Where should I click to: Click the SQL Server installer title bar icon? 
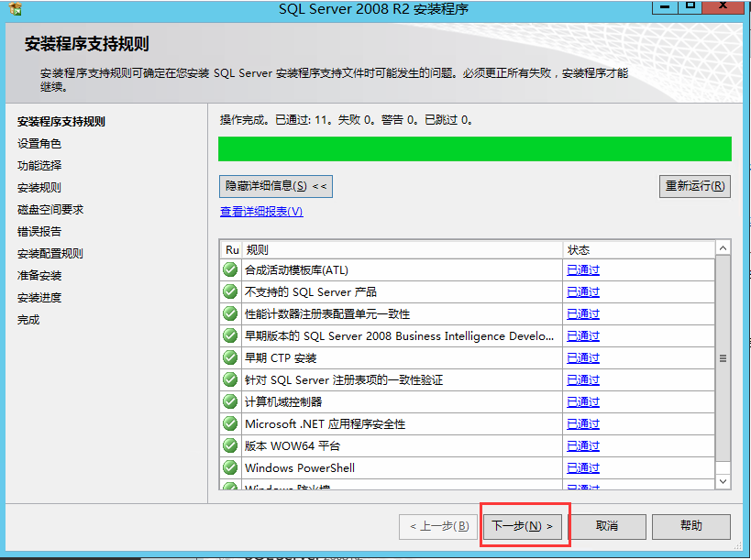(x=16, y=8)
